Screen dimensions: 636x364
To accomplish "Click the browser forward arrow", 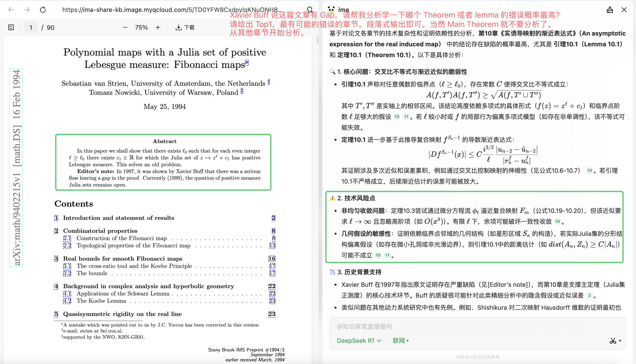I will (27, 10).
